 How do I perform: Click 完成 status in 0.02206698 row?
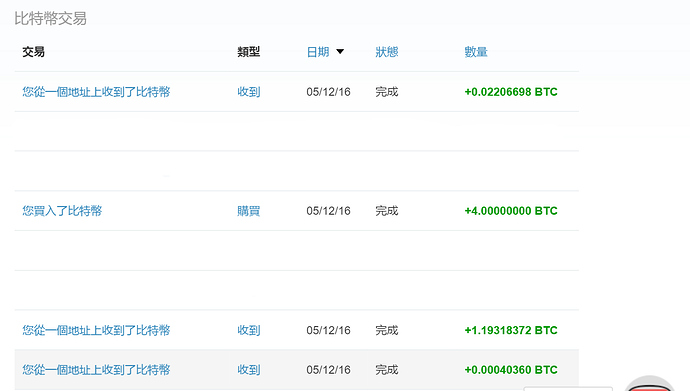(x=387, y=92)
